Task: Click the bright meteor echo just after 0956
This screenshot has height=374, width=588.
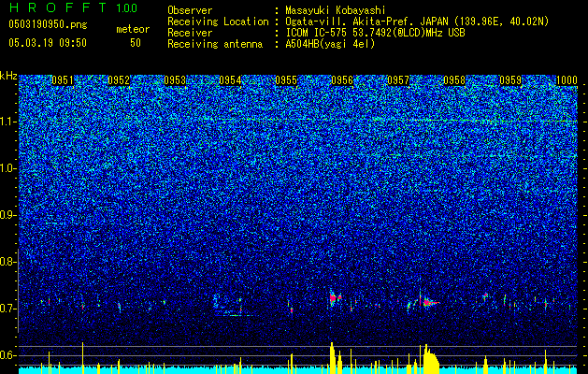Action: coord(335,298)
